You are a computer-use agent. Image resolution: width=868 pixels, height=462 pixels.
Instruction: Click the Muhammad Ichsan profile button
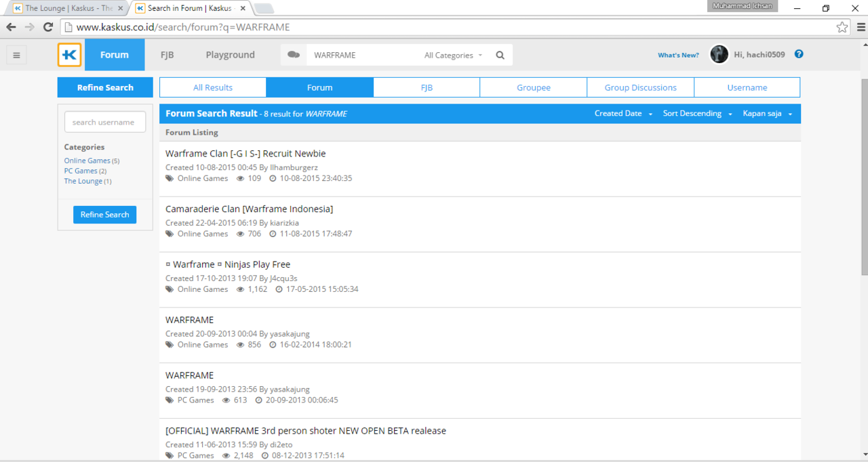742,6
